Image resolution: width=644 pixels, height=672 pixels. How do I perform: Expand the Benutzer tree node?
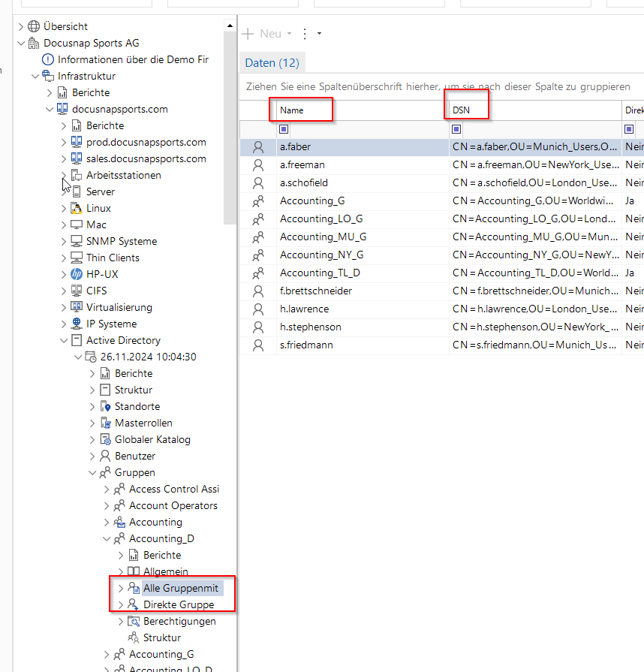pos(92,456)
